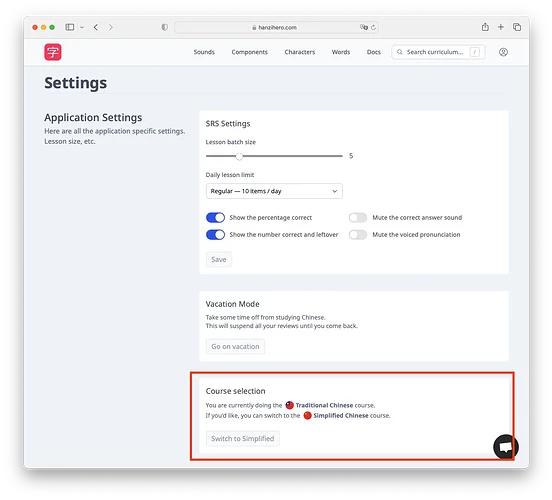Go back with the browser arrow
552x500 pixels.
point(96,27)
